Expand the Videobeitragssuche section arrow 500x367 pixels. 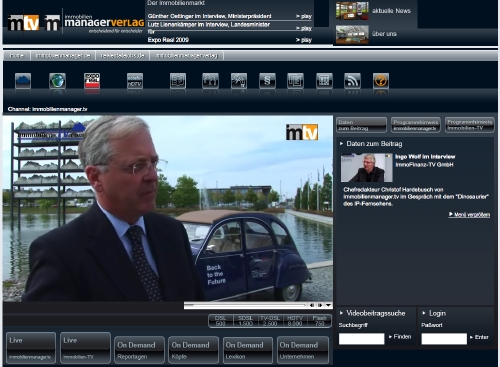click(x=341, y=313)
